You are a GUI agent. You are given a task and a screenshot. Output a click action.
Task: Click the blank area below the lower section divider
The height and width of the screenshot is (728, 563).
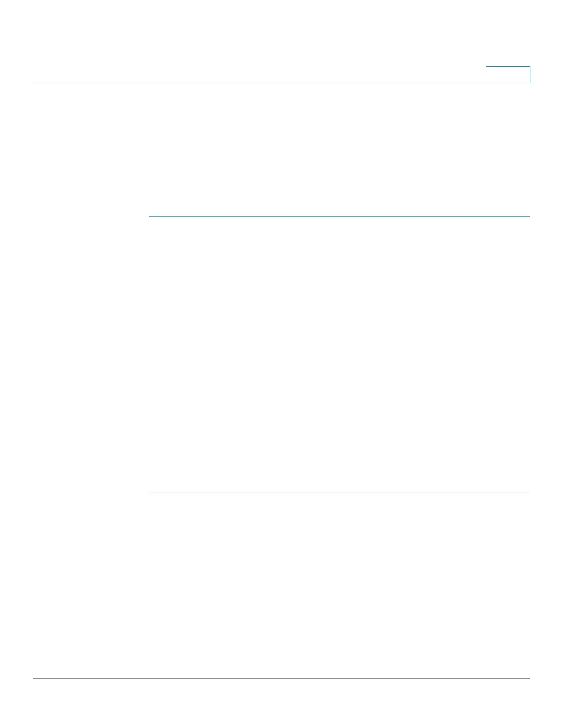click(339, 586)
